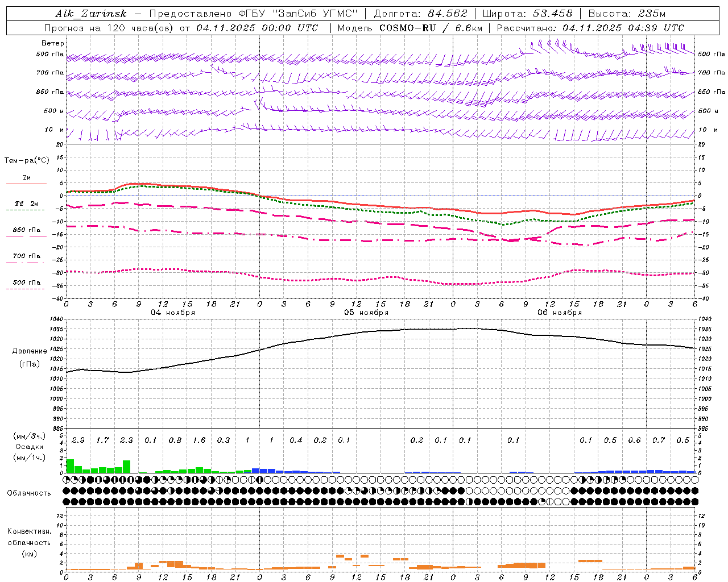Click the 1.6 precipitation value
The image size is (728, 582).
199,440
